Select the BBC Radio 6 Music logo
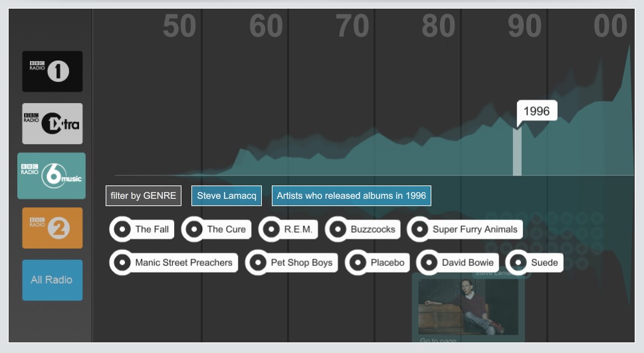The width and height of the screenshot is (644, 353). click(52, 176)
